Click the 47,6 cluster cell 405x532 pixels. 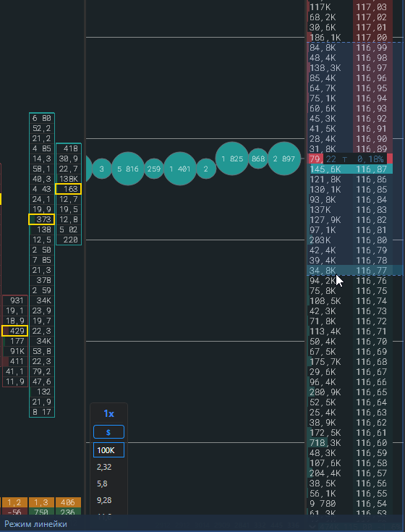pyautogui.click(x=42, y=381)
